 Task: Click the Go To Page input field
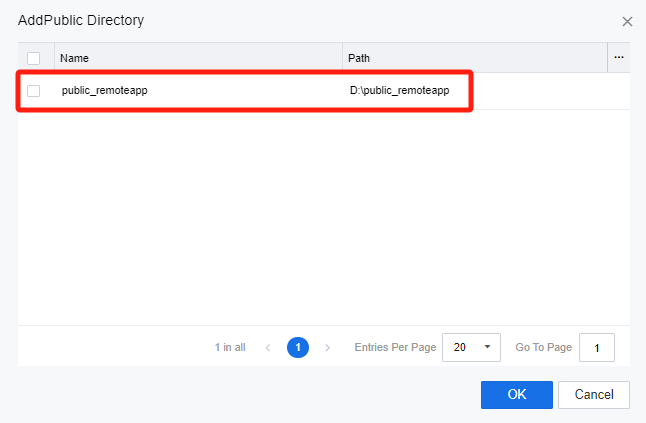click(597, 348)
